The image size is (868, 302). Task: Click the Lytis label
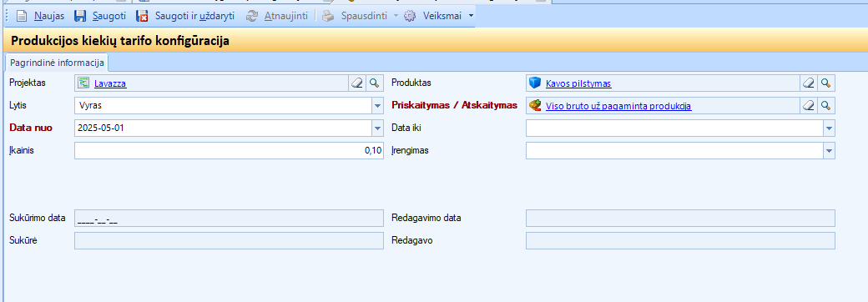pos(18,105)
